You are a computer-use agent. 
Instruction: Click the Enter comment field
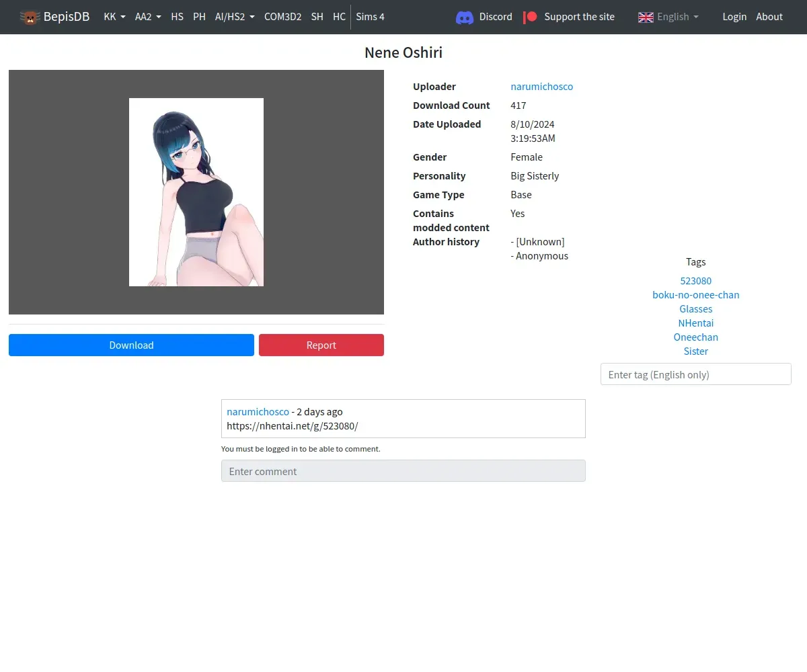[x=403, y=471]
